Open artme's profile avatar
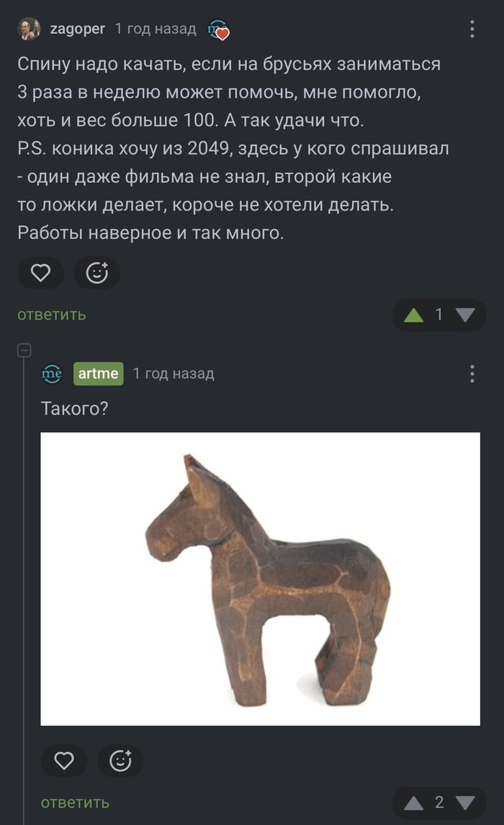Screen dimensions: 504x825 [x=52, y=374]
